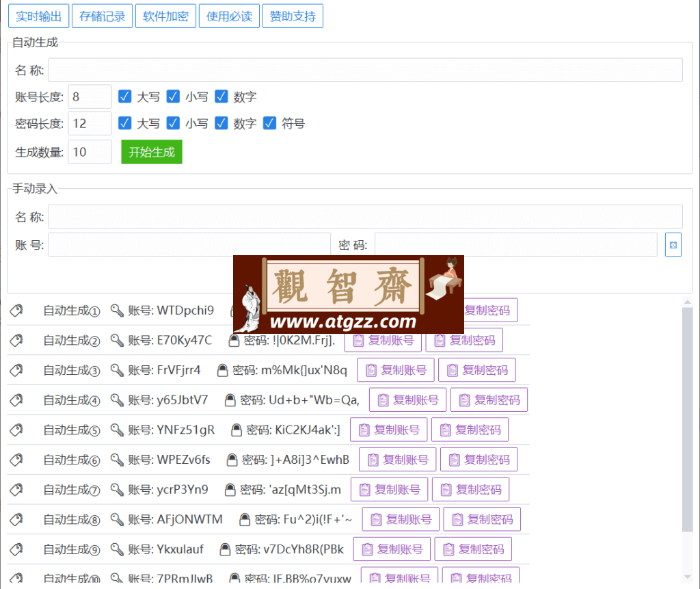
Task: Click key icon beside account ycrP3Yn9
Action: pyautogui.click(x=117, y=489)
